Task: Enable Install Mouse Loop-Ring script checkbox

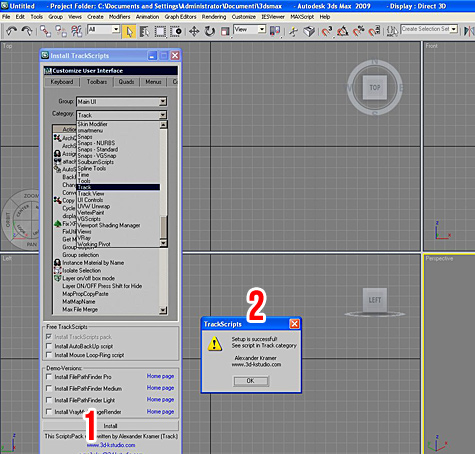Action: tap(49, 355)
